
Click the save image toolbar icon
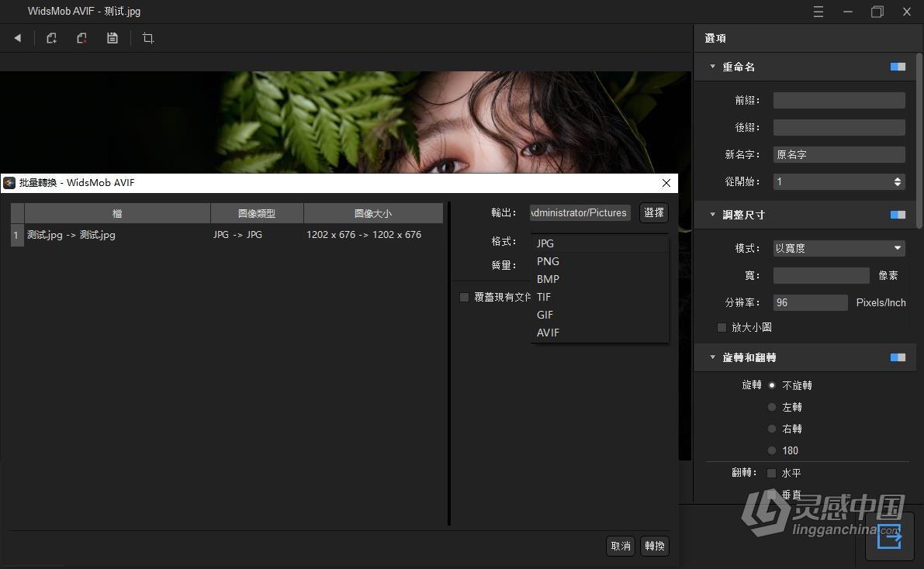(x=112, y=37)
